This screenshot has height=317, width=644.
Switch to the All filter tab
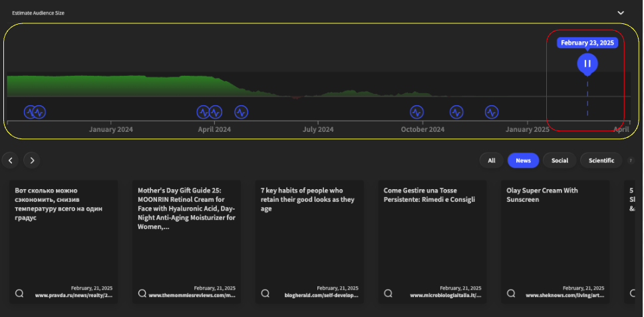pyautogui.click(x=491, y=160)
